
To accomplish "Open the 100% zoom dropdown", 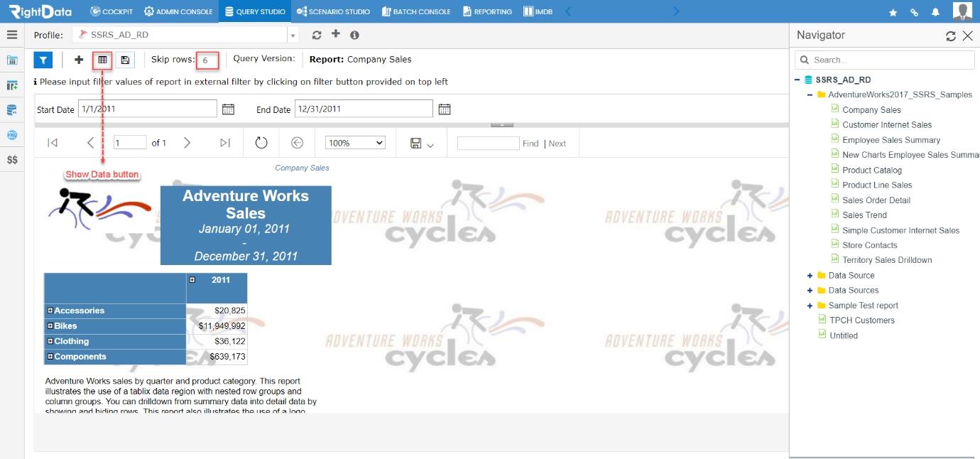I will click(x=355, y=143).
